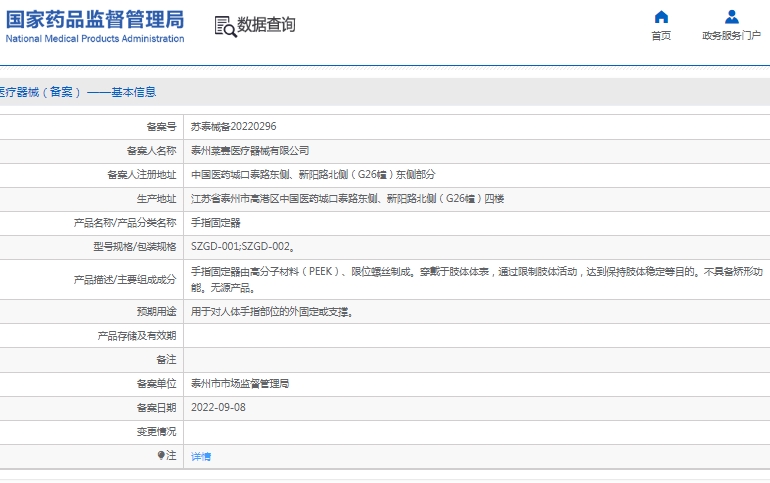Select intended use text 用于对人体手指部位的外固定或支撑
Screen dimensions: 770x483
272,312
